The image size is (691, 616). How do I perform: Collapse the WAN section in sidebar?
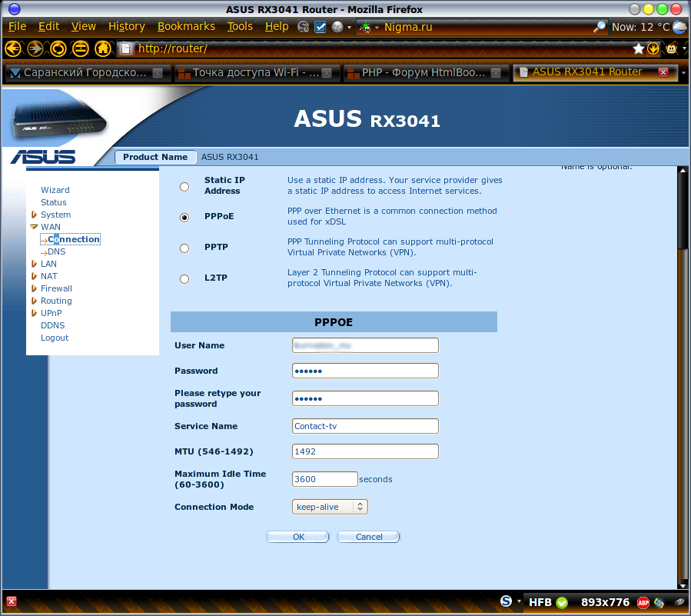[x=34, y=227]
